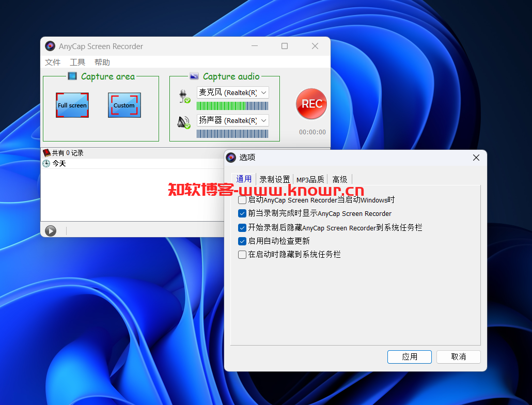Toggle the speaker output icon
This screenshot has height=405, width=532.
coord(184,123)
